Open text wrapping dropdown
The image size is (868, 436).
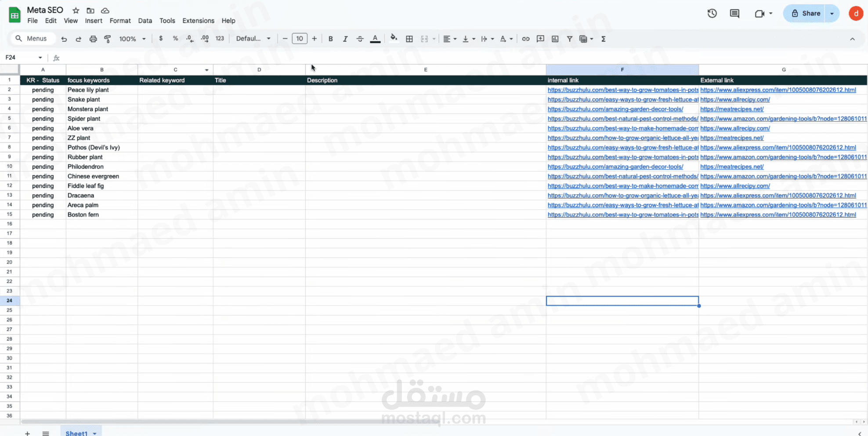[487, 39]
